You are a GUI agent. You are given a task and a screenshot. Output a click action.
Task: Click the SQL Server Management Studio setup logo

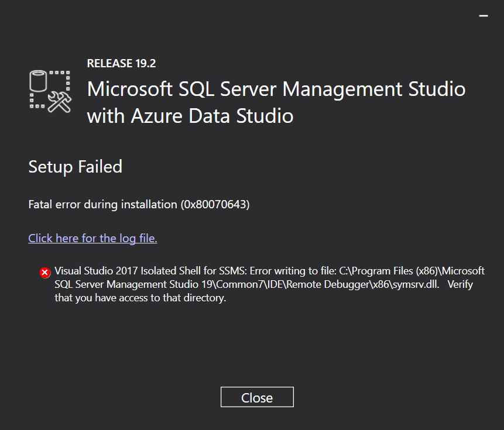point(50,88)
